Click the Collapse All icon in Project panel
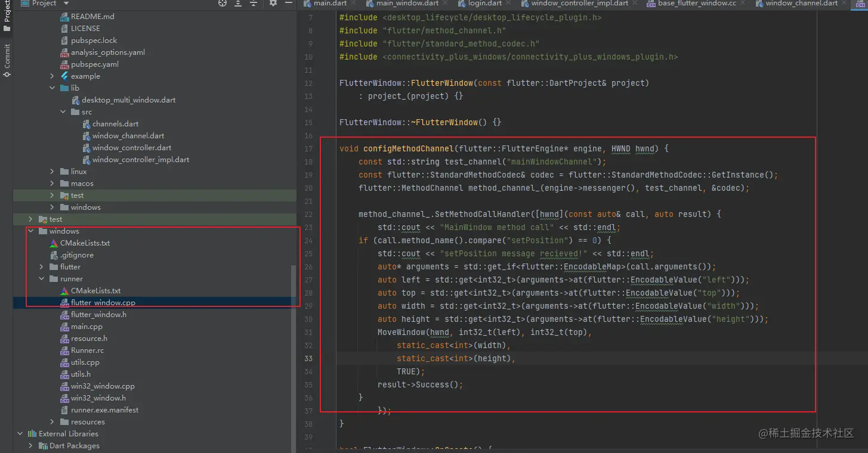The height and width of the screenshot is (453, 868). click(x=254, y=3)
